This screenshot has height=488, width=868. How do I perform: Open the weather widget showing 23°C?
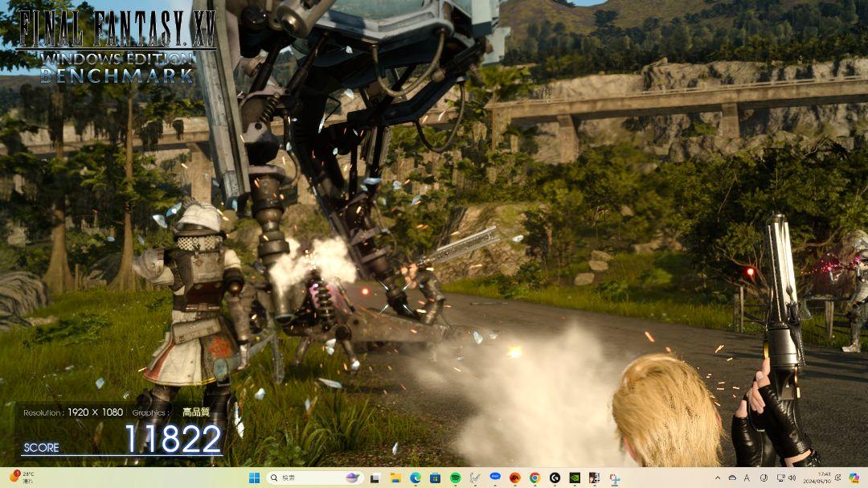(x=23, y=478)
